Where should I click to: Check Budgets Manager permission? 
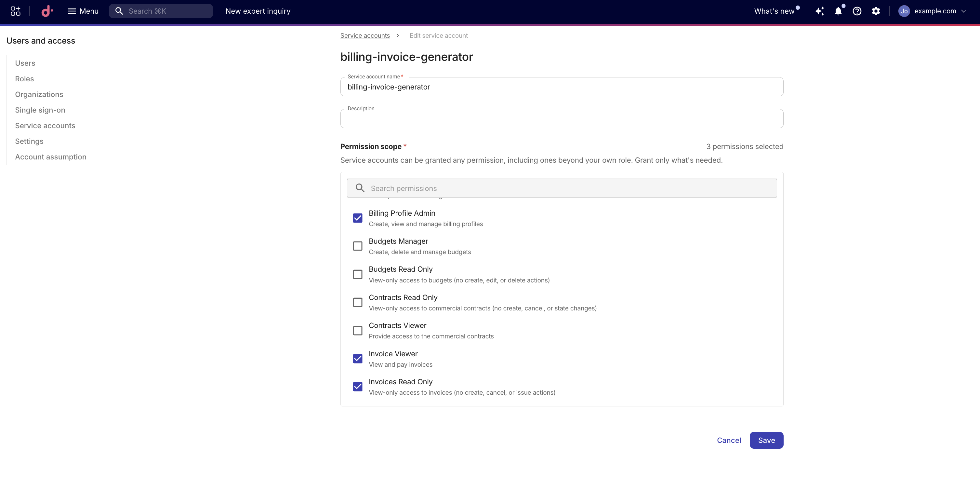358,246
